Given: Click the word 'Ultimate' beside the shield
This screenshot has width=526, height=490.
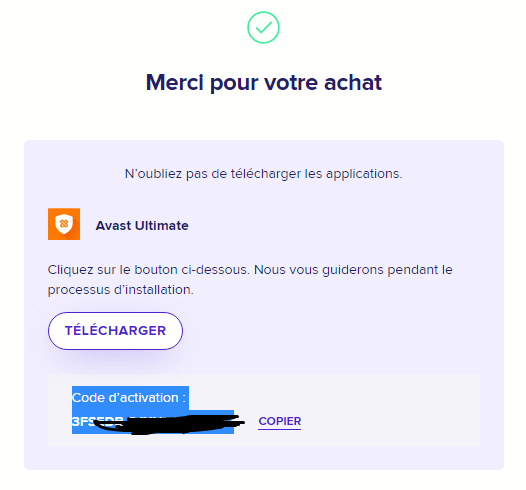Looking at the screenshot, I should 161,225.
